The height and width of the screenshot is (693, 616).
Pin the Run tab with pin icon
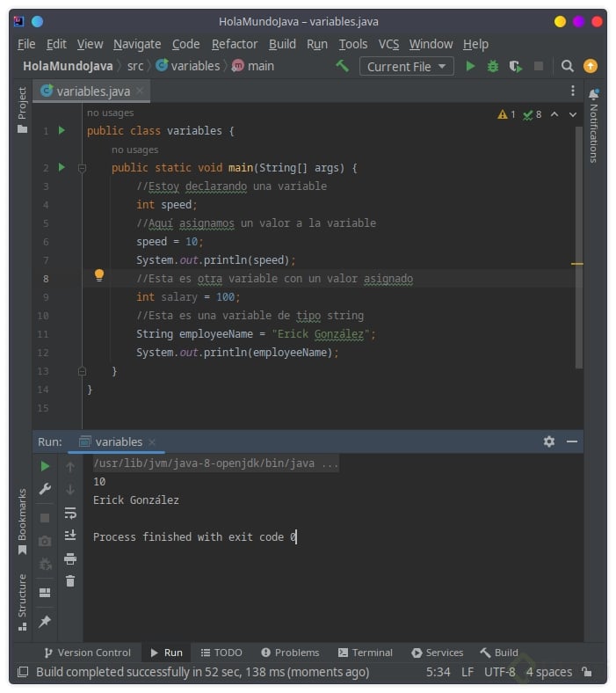click(x=45, y=622)
